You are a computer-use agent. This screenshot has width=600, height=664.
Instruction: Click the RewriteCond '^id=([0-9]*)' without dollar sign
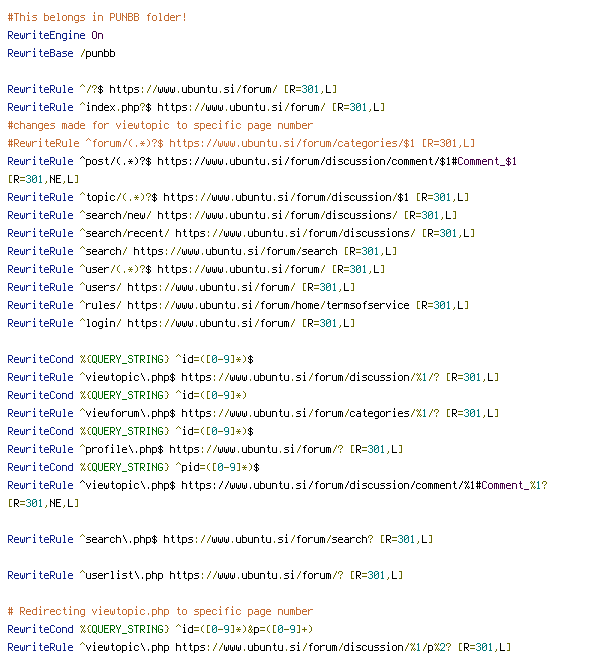click(127, 395)
